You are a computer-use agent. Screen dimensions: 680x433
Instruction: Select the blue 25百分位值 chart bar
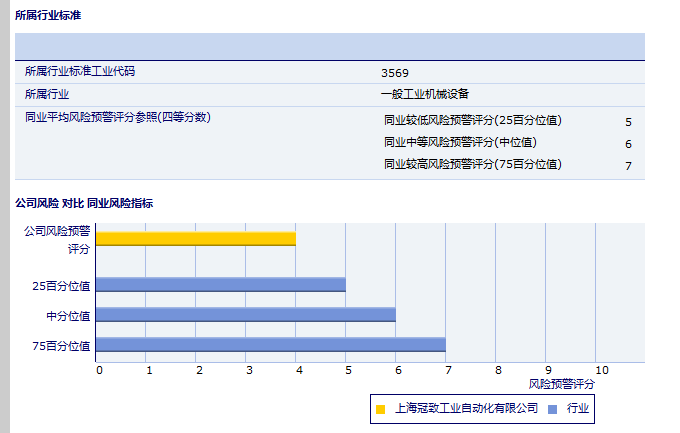point(221,284)
